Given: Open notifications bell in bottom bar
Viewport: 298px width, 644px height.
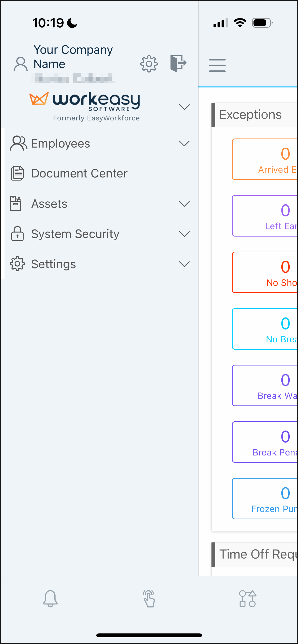Looking at the screenshot, I should 50,599.
